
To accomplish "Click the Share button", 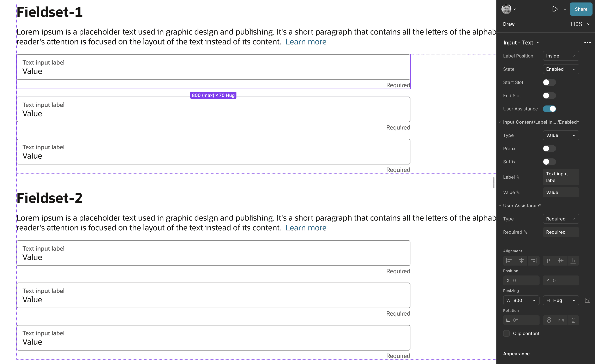I will (581, 9).
